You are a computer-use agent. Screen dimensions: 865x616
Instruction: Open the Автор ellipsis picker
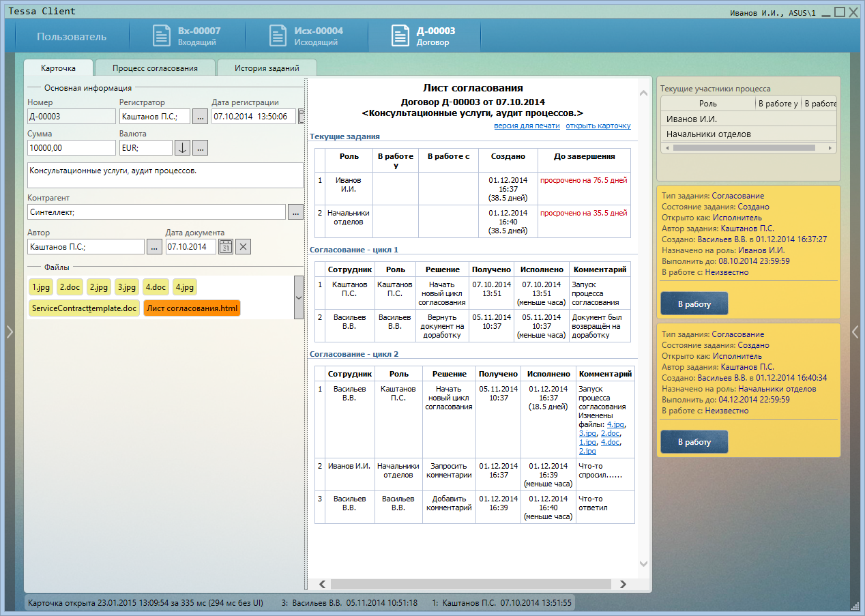click(x=154, y=247)
